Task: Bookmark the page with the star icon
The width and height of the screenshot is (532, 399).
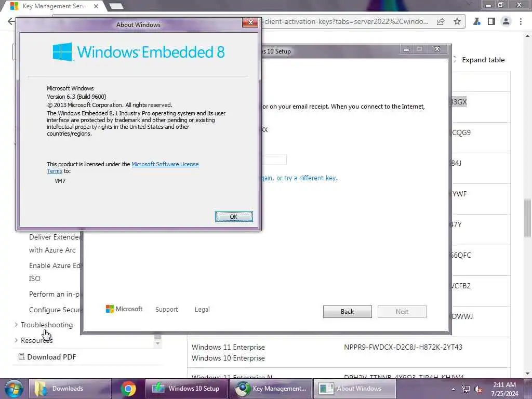Action: tap(457, 22)
